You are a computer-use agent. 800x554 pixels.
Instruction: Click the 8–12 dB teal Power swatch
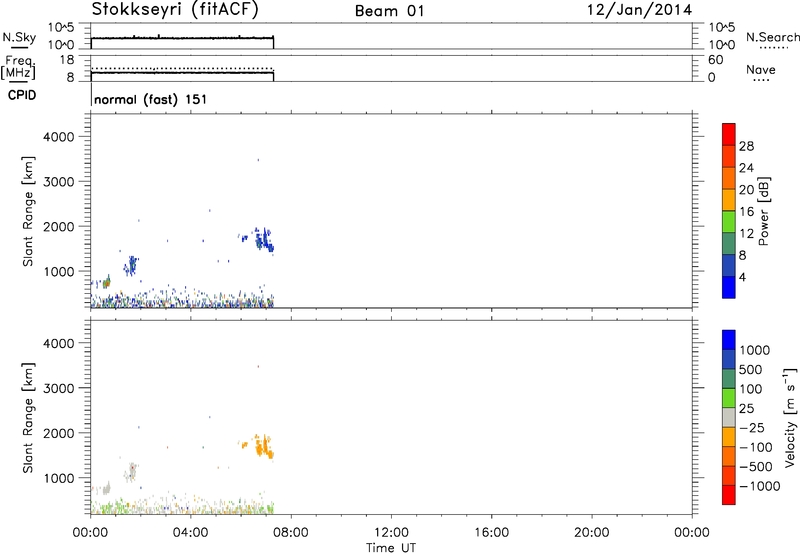click(x=729, y=244)
